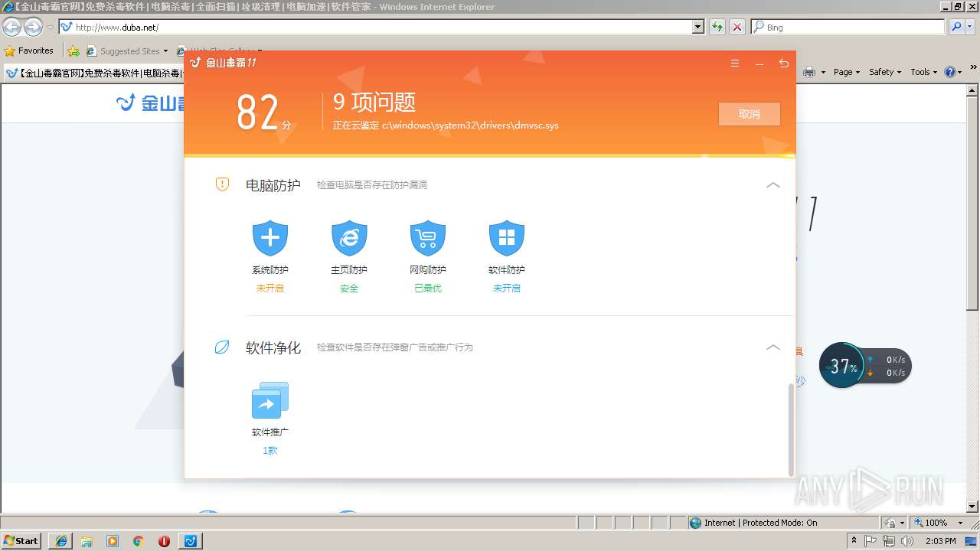Cancel the scan with 取消 button
The width and height of the screenshot is (980, 551).
coord(750,114)
